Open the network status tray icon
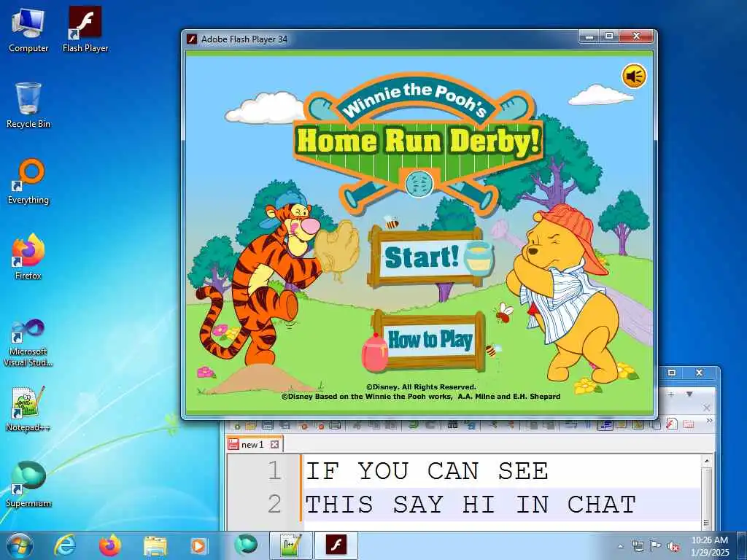This screenshot has height=560, width=747. click(638, 546)
